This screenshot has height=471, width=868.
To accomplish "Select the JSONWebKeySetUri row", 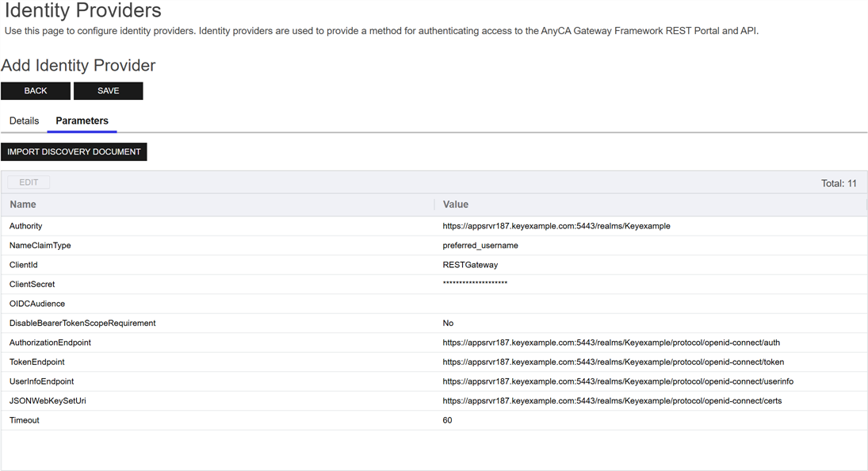I will 48,401.
